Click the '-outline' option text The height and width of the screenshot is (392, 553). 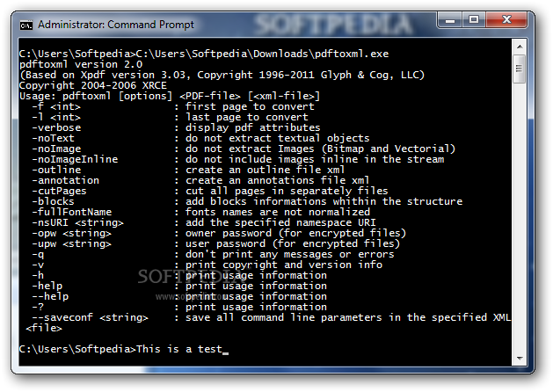[56, 170]
